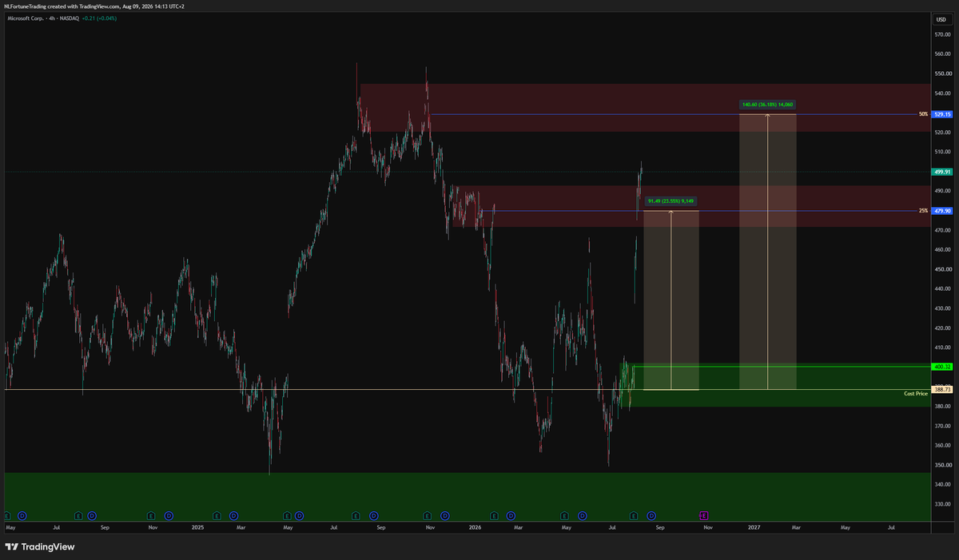Click the 550.00 price axis label

(941, 73)
